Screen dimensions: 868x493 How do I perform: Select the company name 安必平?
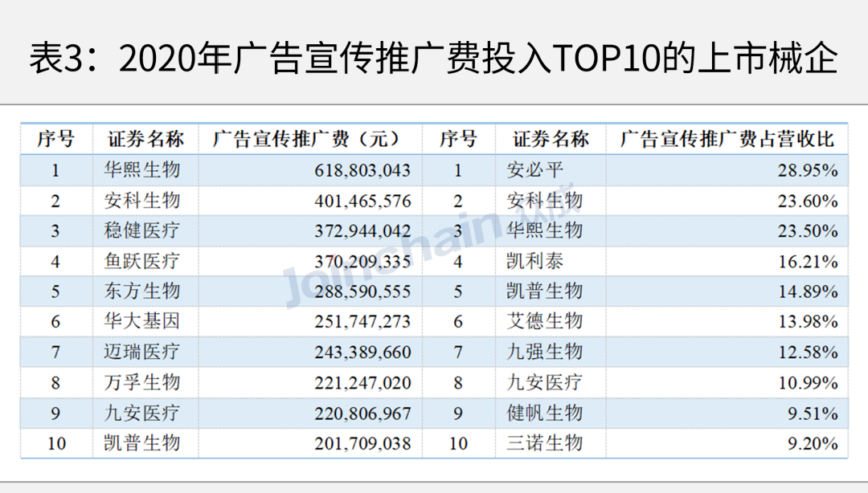pyautogui.click(x=534, y=170)
